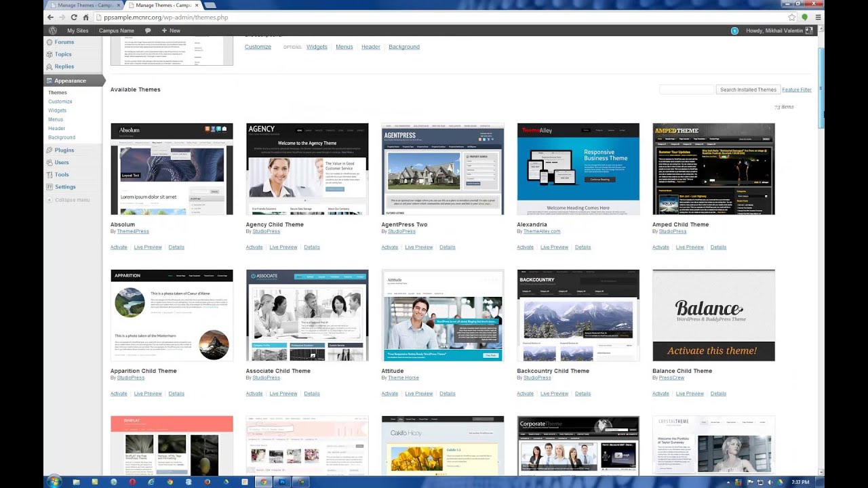Click the Search Installed Themes button
The image size is (868, 488).
(748, 89)
